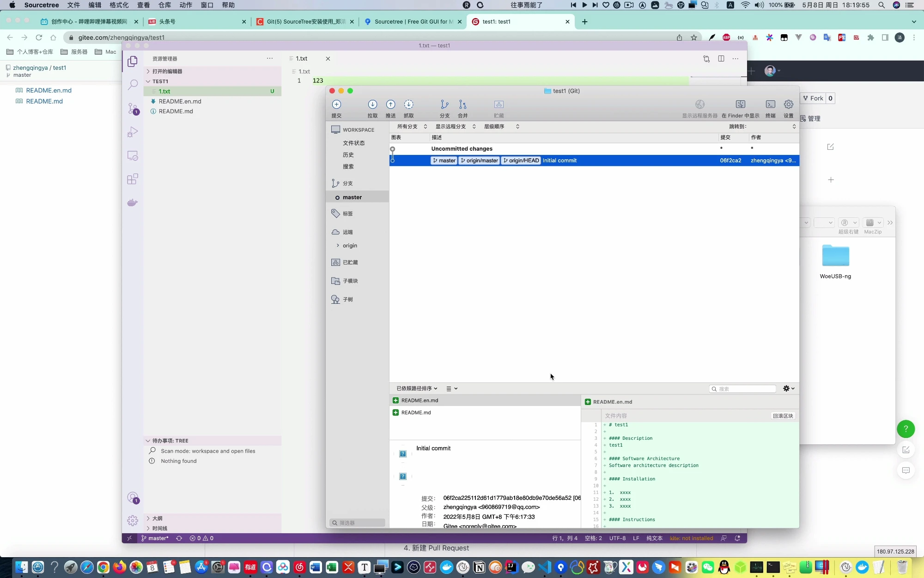Open show remote branches (显示远程分支) dropdown

(x=456, y=126)
